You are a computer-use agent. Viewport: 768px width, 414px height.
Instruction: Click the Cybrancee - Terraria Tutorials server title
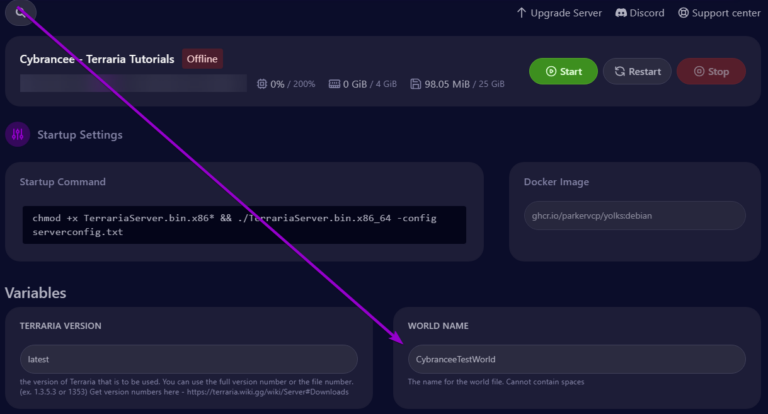pos(97,59)
